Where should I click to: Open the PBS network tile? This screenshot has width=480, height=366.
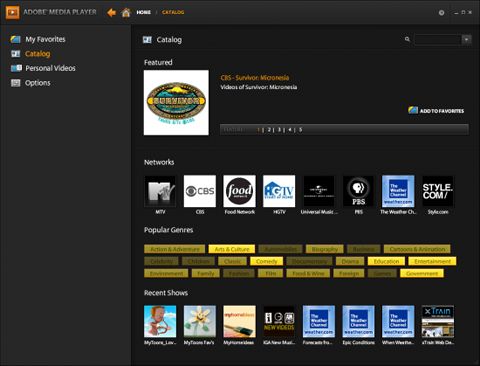[x=358, y=191]
